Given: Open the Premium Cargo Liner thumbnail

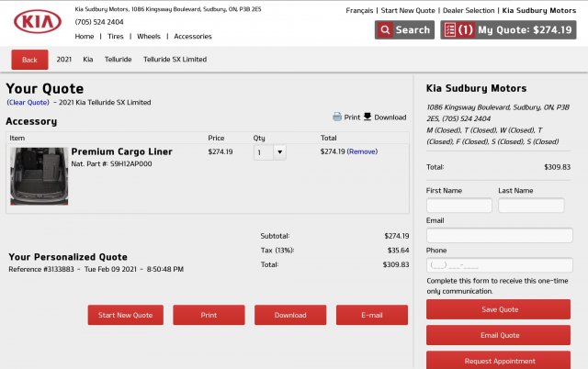Looking at the screenshot, I should click(39, 176).
